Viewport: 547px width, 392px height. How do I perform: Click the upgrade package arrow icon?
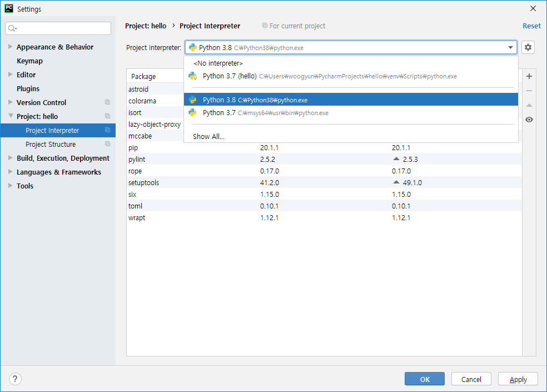click(x=529, y=105)
